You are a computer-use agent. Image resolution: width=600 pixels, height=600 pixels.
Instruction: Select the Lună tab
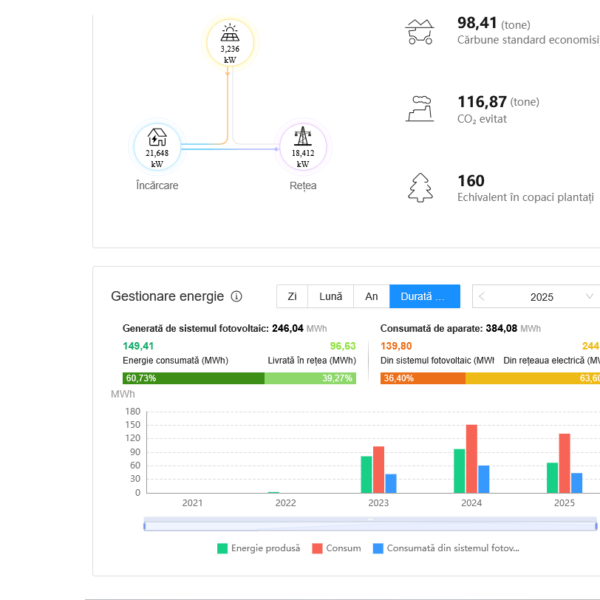pyautogui.click(x=330, y=297)
